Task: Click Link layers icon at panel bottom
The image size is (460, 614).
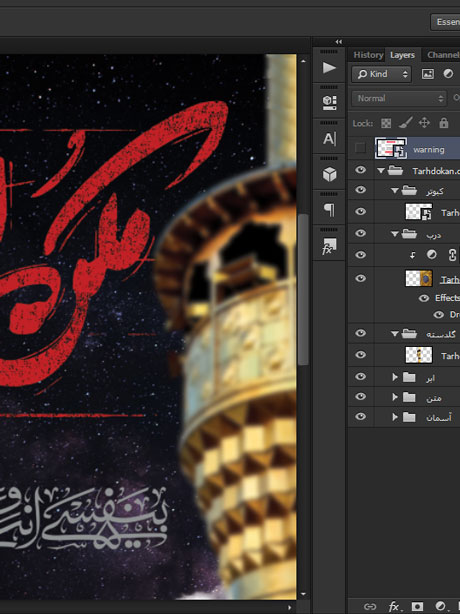Action: [370, 607]
